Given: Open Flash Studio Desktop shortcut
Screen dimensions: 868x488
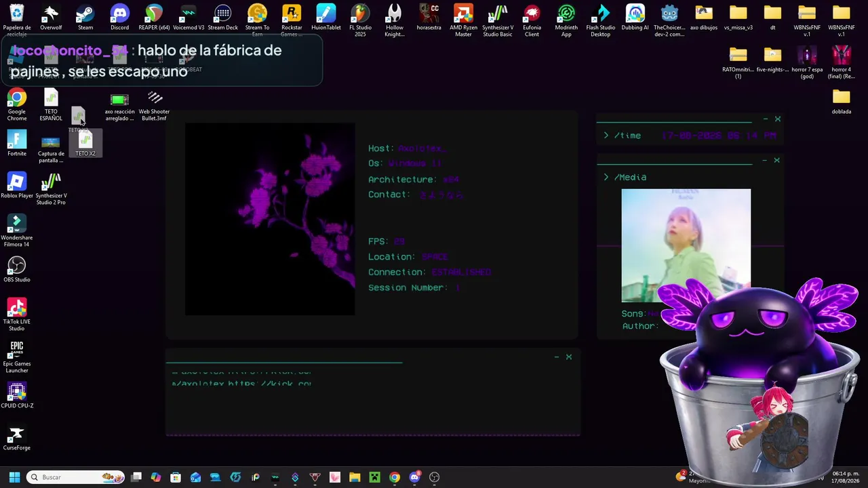Looking at the screenshot, I should [601, 19].
